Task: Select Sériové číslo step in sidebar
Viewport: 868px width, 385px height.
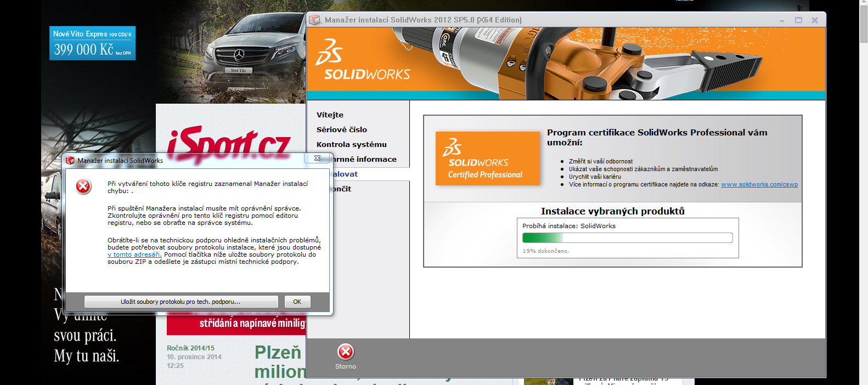Action: pos(342,129)
